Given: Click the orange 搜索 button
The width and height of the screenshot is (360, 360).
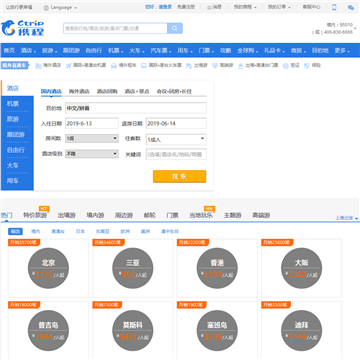Looking at the screenshot, I should pyautogui.click(x=179, y=177).
